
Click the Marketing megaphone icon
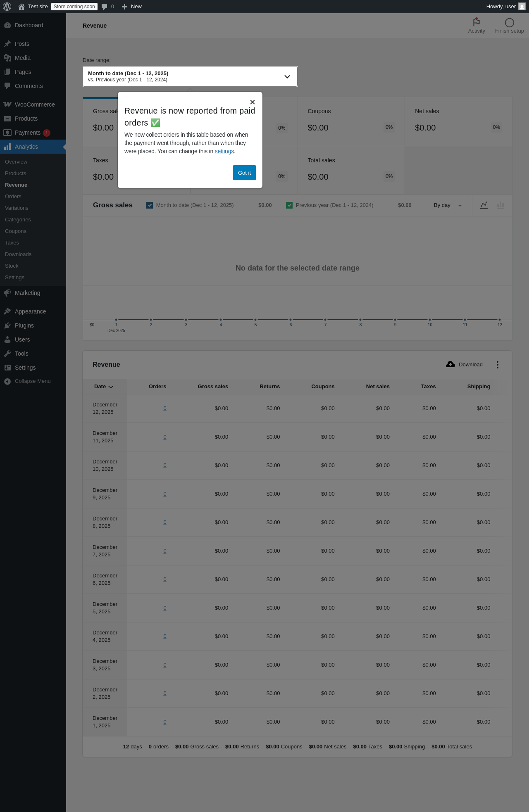click(x=7, y=293)
